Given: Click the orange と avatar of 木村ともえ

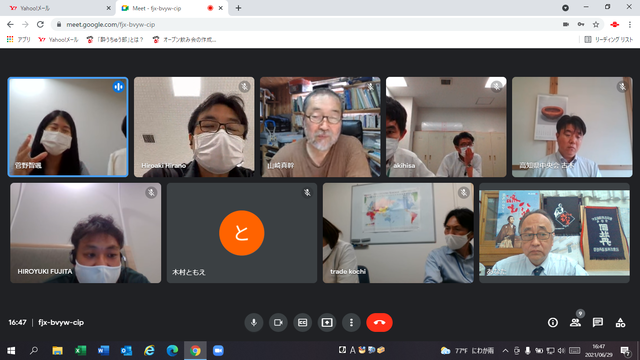Looking at the screenshot, I should (242, 233).
